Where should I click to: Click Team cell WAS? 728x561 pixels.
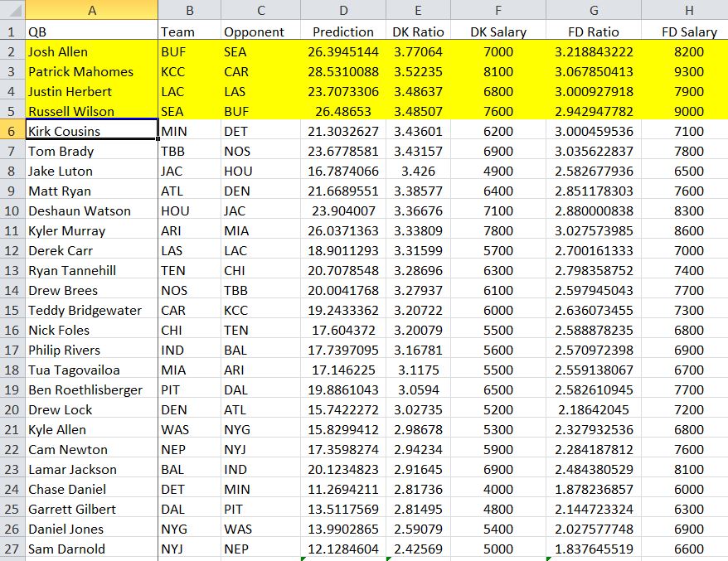(x=189, y=429)
